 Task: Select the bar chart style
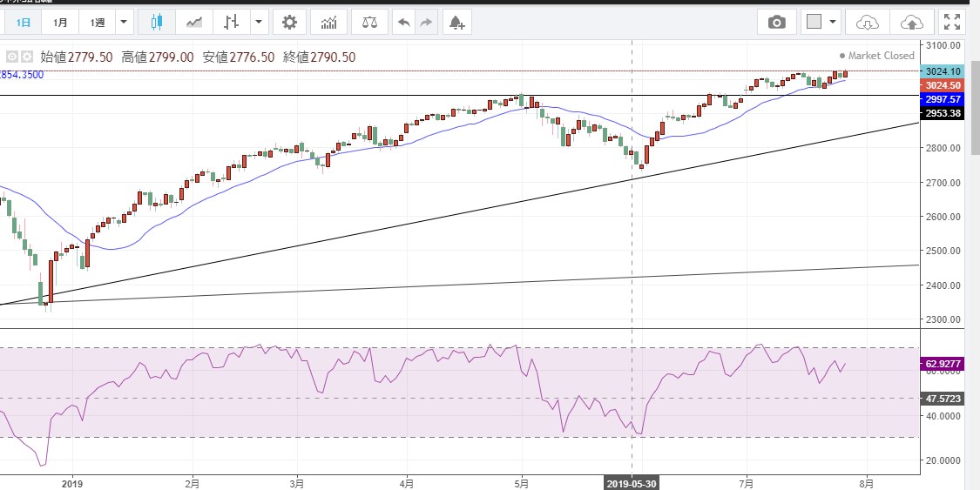coord(232,23)
